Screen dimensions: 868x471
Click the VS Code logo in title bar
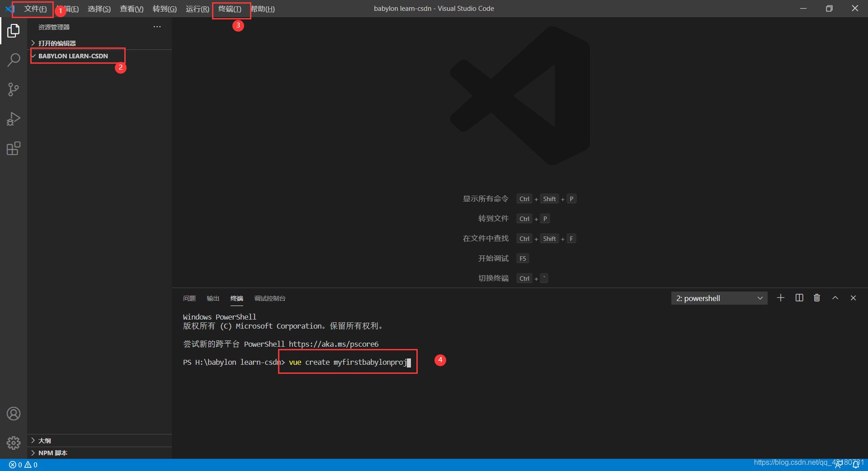(9, 9)
